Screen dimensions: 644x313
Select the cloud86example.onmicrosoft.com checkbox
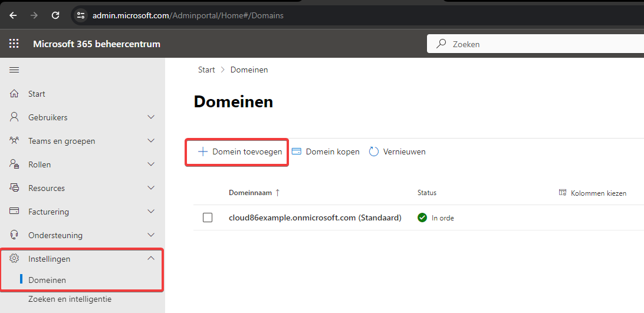pyautogui.click(x=208, y=218)
